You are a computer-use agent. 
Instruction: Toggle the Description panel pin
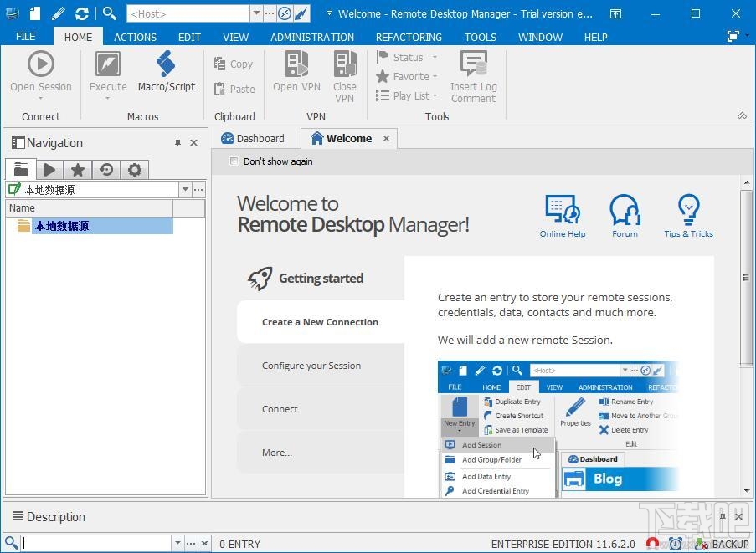click(x=723, y=517)
